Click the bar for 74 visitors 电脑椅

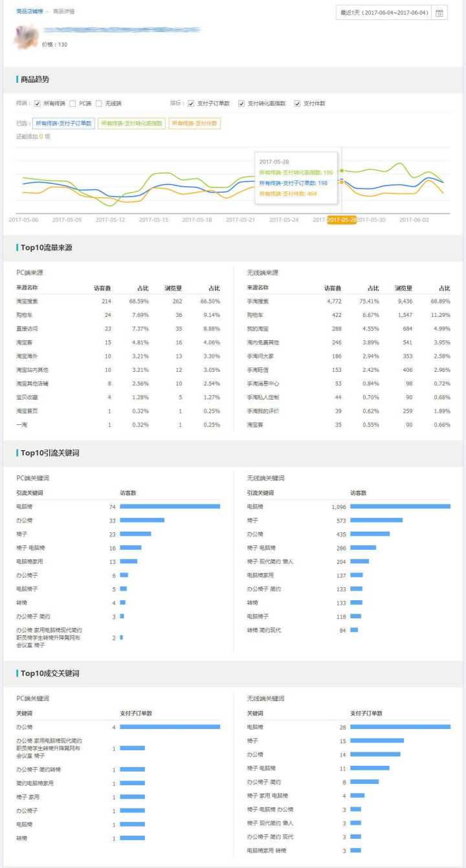(170, 506)
